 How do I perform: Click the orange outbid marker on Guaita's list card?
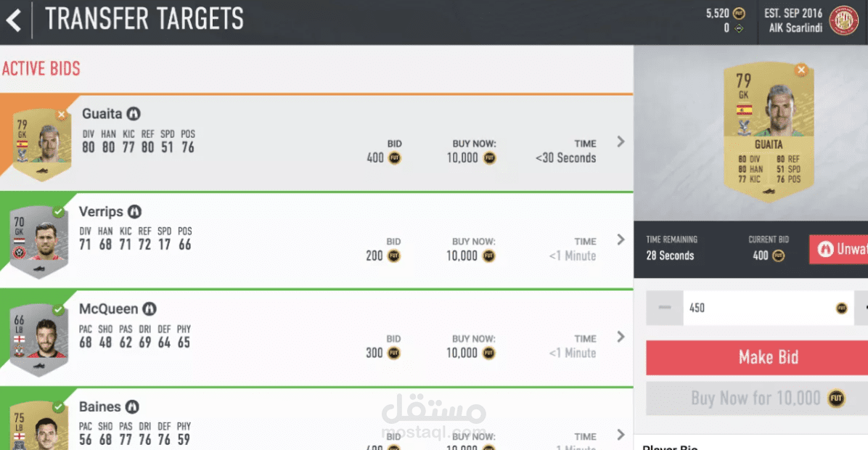pos(62,115)
